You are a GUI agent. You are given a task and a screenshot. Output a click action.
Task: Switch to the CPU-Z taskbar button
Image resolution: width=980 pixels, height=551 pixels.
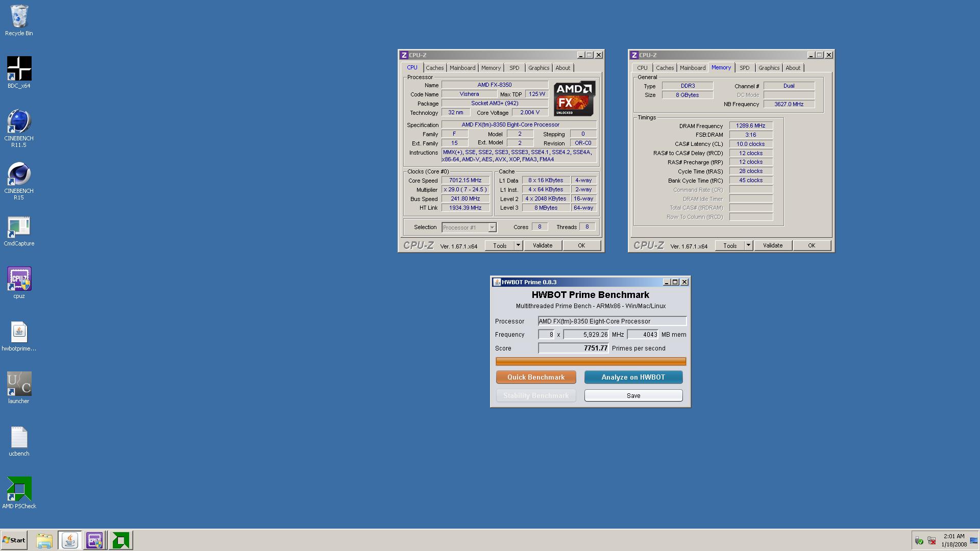tap(95, 540)
